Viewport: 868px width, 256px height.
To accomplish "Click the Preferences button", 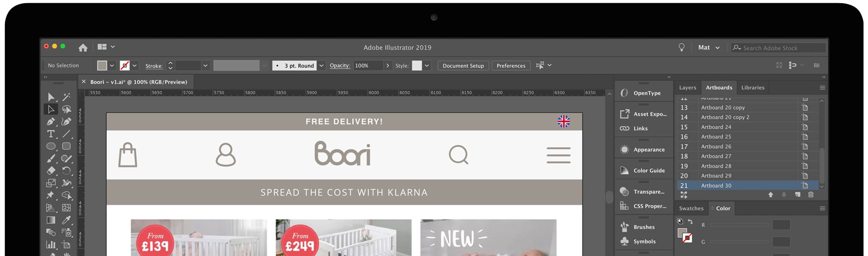I will 511,66.
